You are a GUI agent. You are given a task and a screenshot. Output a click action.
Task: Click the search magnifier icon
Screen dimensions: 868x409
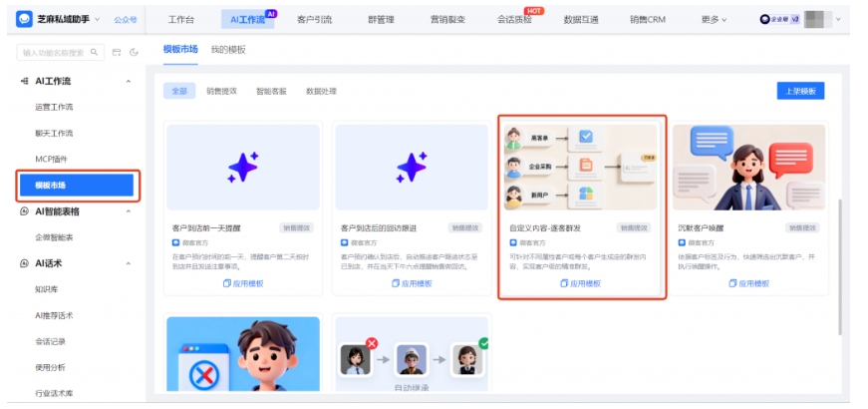pyautogui.click(x=94, y=53)
